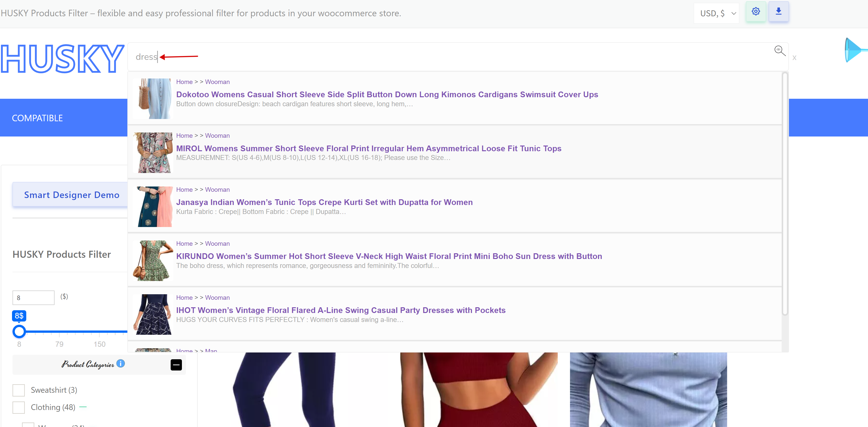The image size is (868, 427).
Task: Click MIROL floral tunic thumbnail
Action: pyautogui.click(x=153, y=152)
